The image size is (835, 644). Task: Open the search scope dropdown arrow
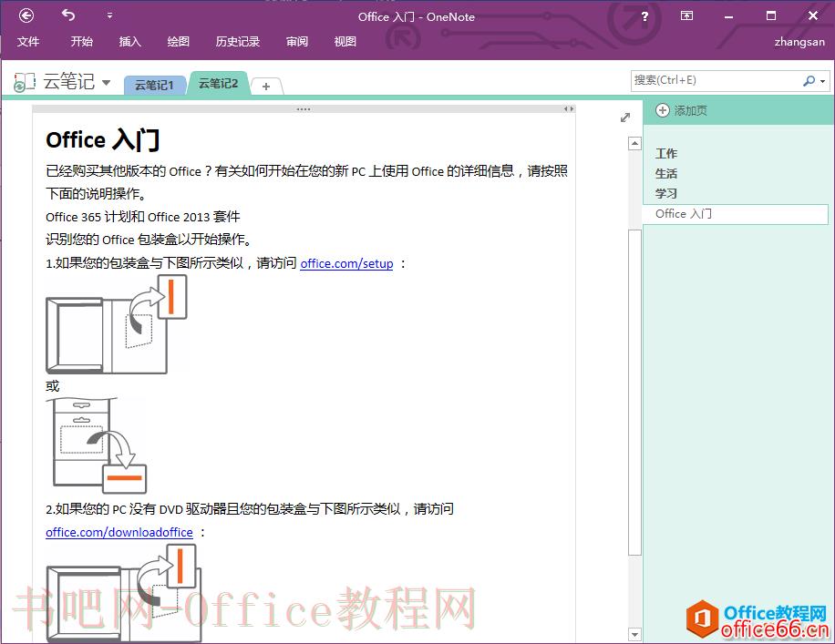[823, 81]
